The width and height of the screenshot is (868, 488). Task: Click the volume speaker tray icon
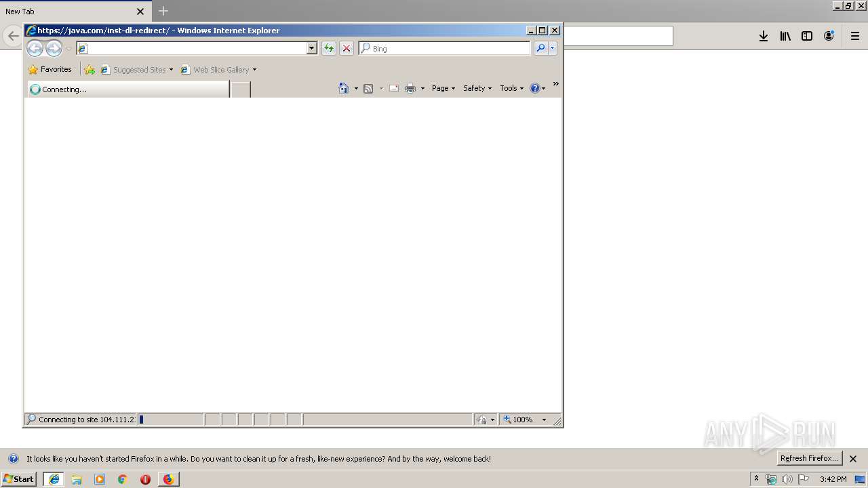(x=787, y=479)
